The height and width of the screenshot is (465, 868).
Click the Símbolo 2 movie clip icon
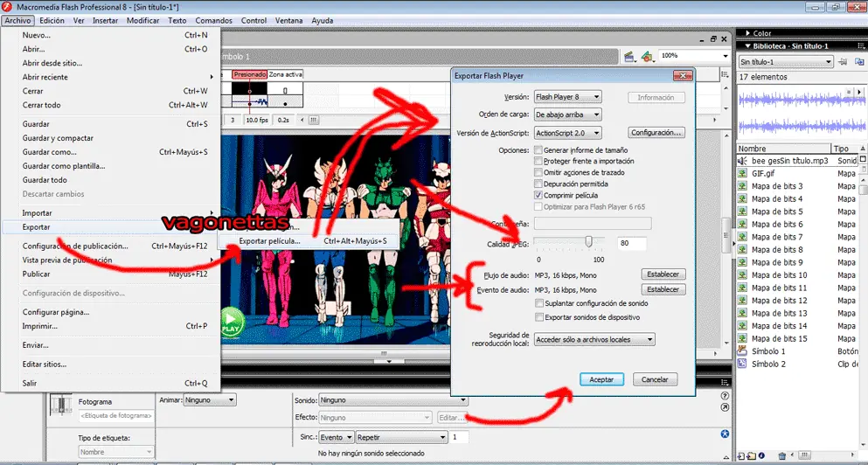tap(743, 364)
